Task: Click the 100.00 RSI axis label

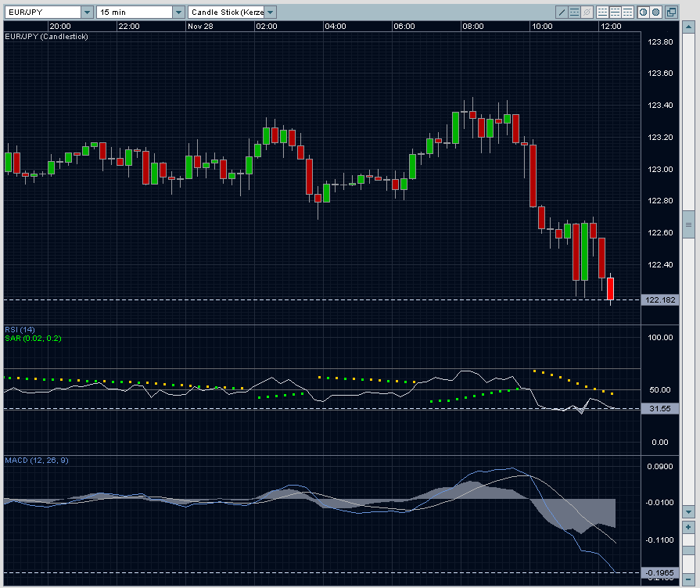Action: [660, 338]
